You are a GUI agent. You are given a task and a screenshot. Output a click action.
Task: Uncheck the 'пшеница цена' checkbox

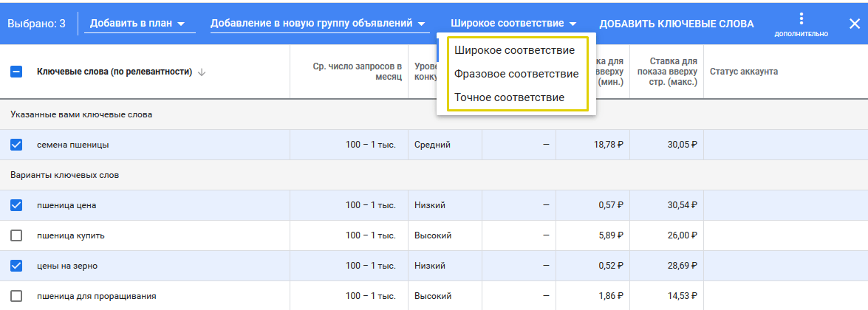16,205
